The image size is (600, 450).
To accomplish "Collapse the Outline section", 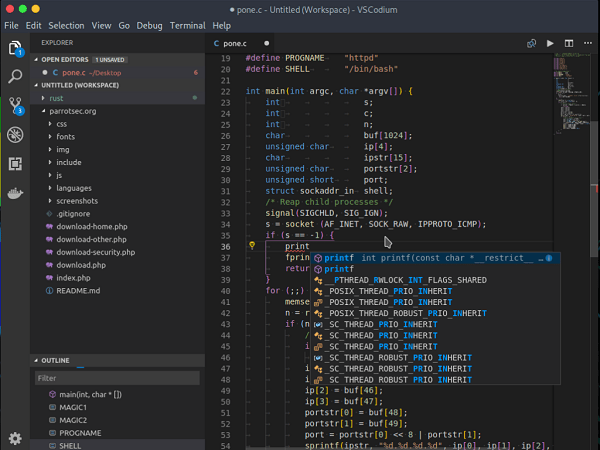I will [x=57, y=360].
